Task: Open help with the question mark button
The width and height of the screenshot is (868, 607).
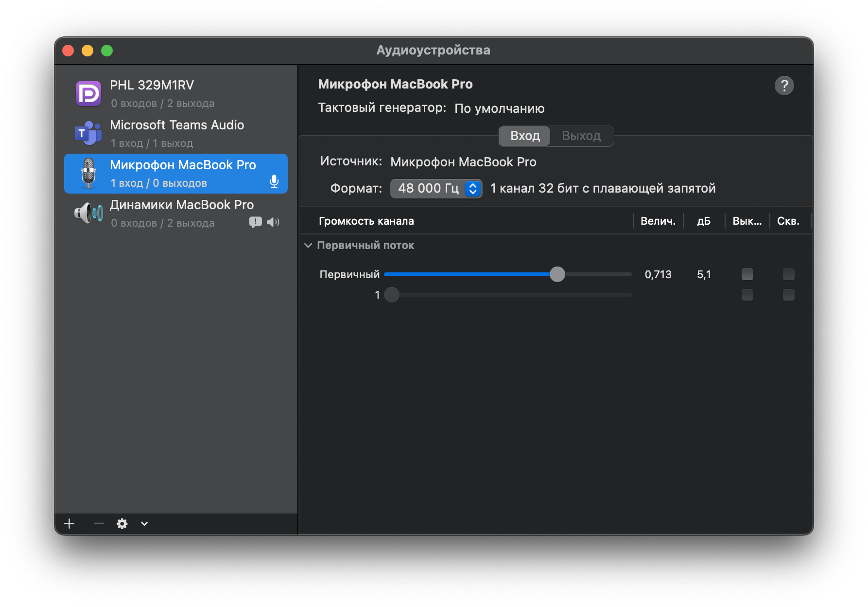Action: 784,86
